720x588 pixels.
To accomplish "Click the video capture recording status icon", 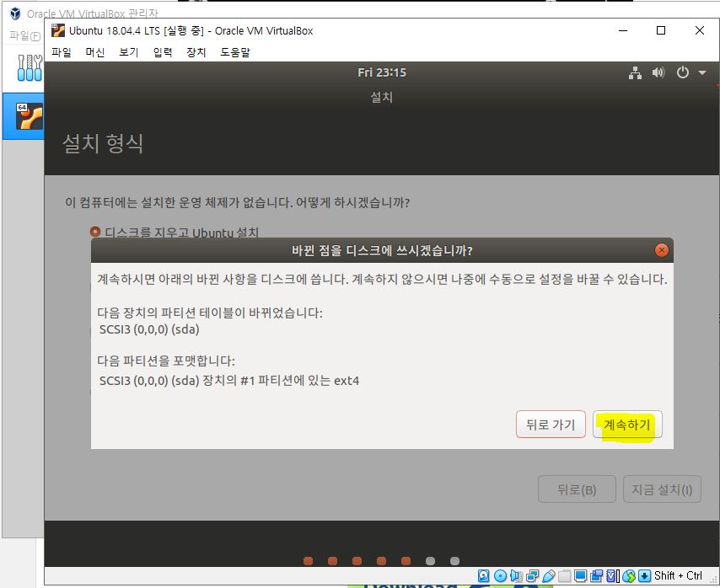I will click(597, 575).
